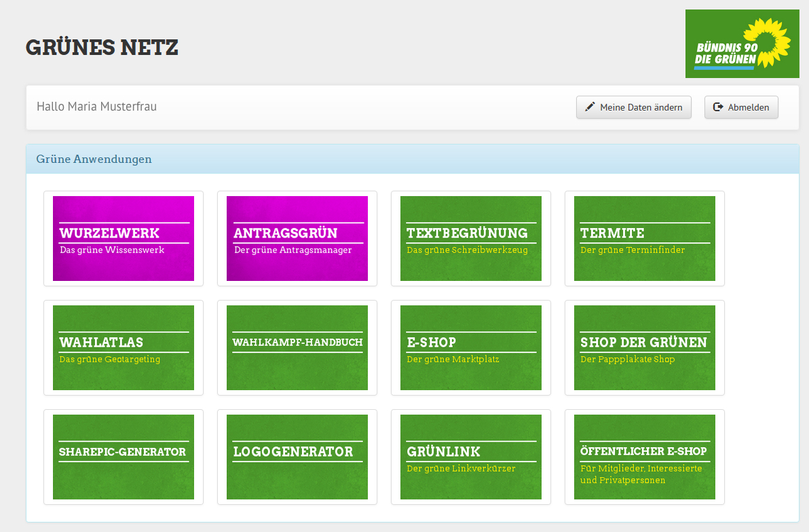The image size is (809, 532).
Task: Click the Bündnis 90 Die Grünen sunflower logo
Action: [742, 44]
